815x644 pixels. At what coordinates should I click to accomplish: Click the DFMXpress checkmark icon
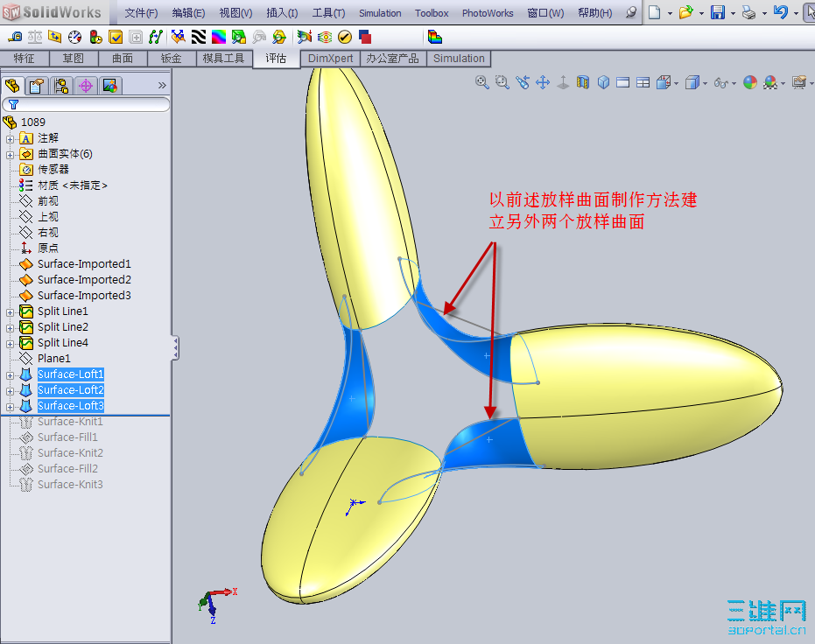pyautogui.click(x=345, y=37)
